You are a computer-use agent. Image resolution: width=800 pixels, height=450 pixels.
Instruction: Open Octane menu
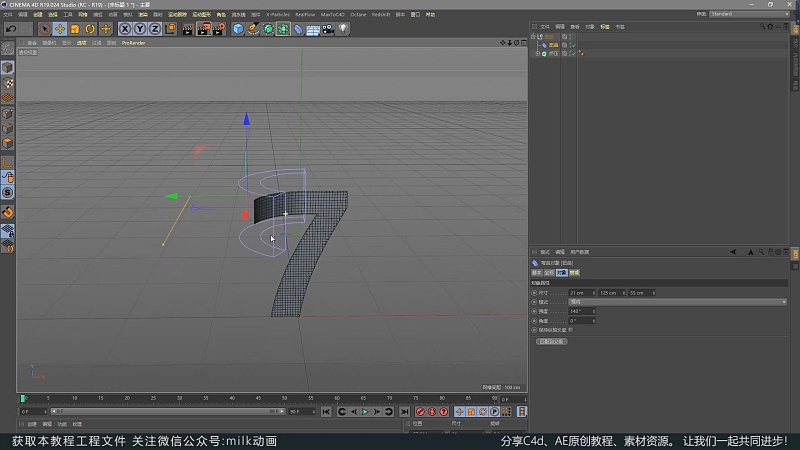[358, 15]
